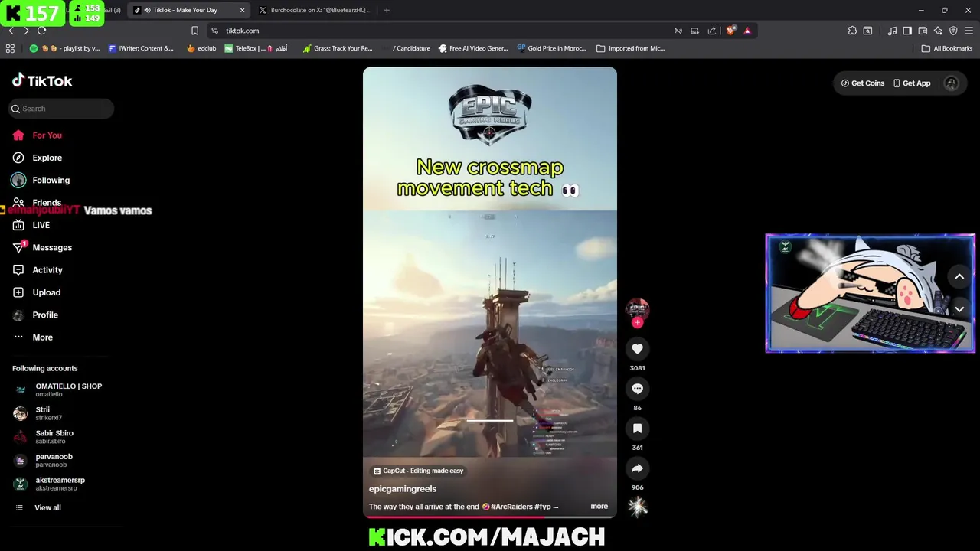Click the bookmark icon in the address bar
980x551 pixels.
194,31
